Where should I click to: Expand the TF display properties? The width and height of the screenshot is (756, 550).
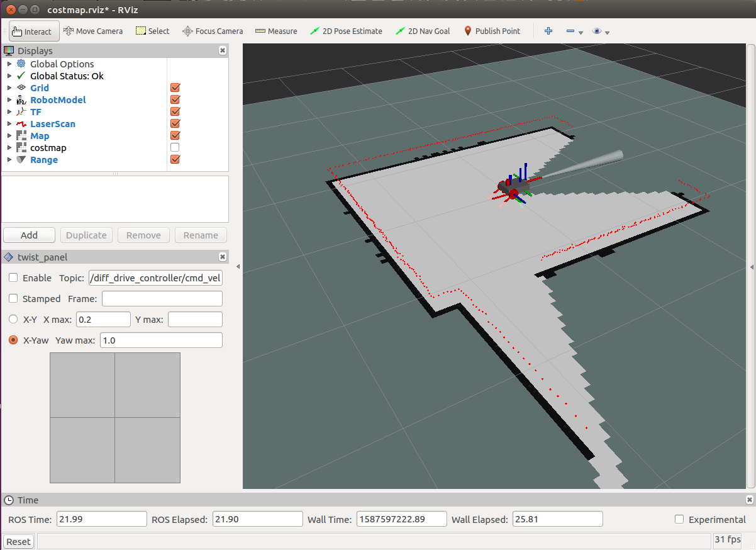click(x=9, y=111)
